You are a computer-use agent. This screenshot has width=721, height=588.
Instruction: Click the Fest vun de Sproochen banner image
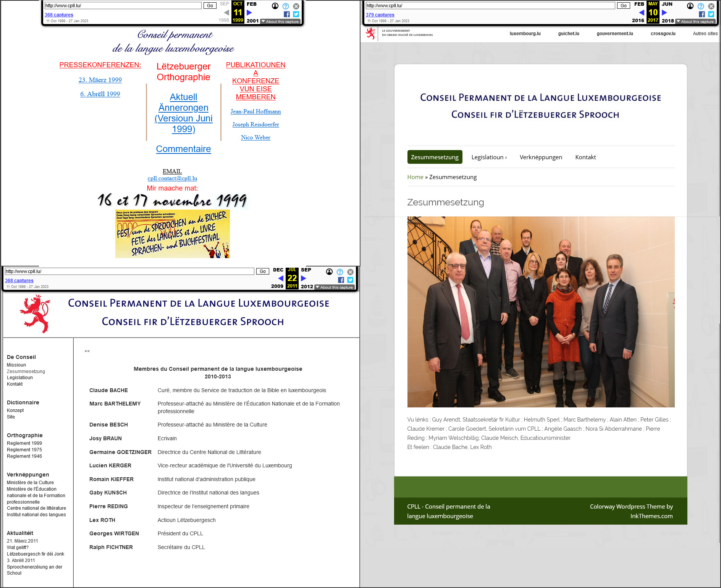(172, 234)
